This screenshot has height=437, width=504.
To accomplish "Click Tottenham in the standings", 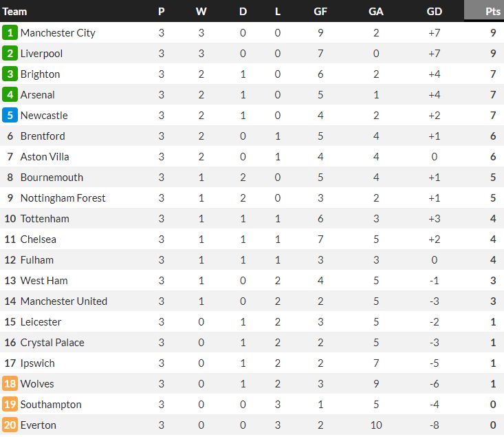I will [x=45, y=218].
